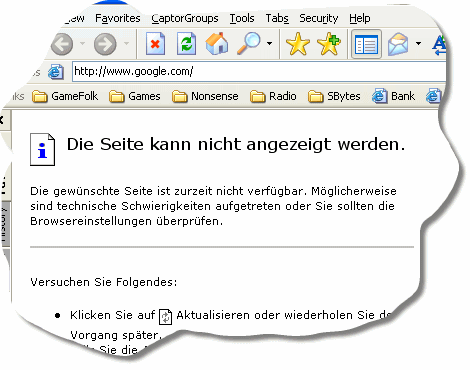Open the SBytes links folder
Image resolution: width=470 pixels, height=370 pixels.
pos(334,96)
